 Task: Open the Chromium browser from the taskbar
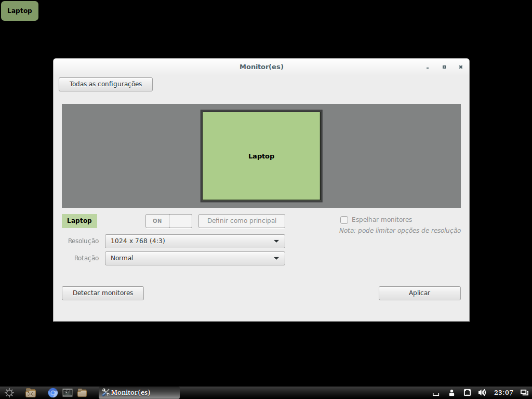(52, 393)
